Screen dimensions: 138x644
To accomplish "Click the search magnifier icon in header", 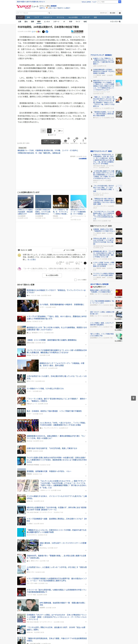I will click(120, 2).
